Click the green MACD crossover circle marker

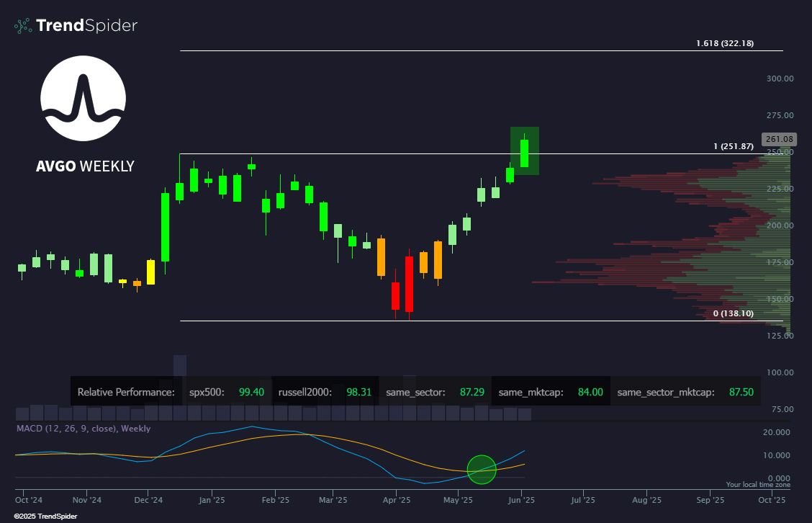[482, 470]
